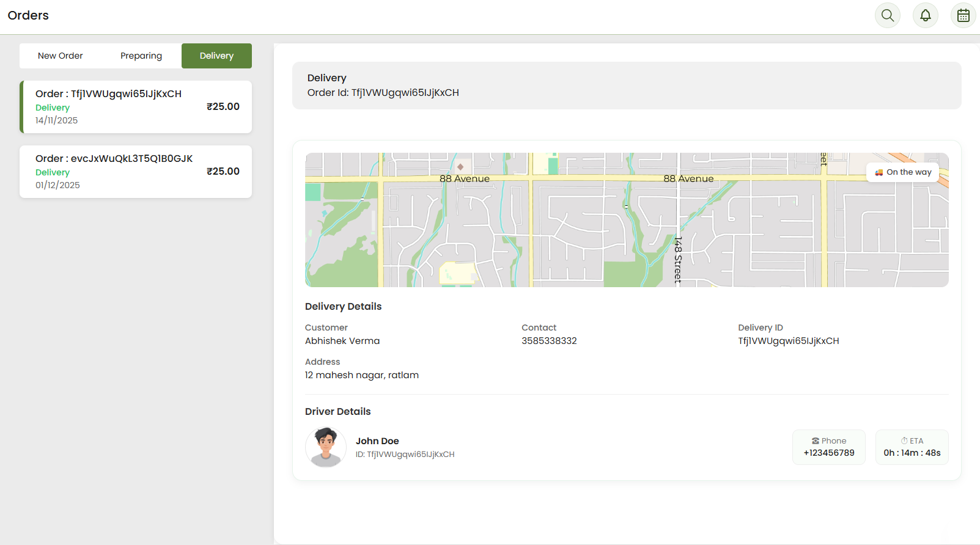The height and width of the screenshot is (545, 980).
Task: Click the ETA countdown card
Action: (912, 447)
